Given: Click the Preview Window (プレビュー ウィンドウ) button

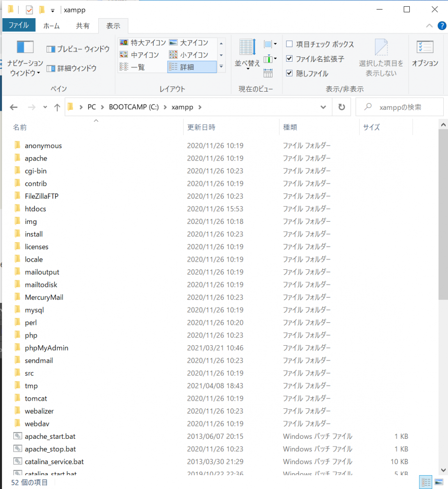Looking at the screenshot, I should pyautogui.click(x=78, y=49).
